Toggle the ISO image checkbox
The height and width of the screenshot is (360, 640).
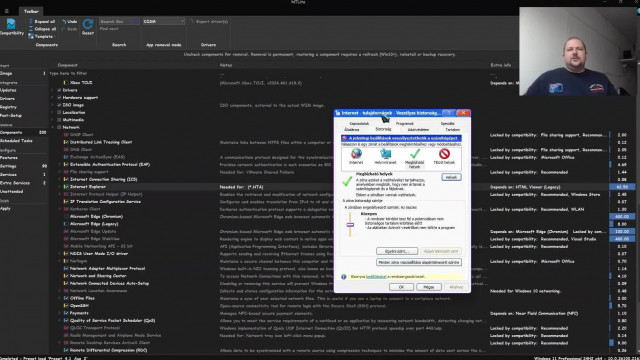59,105
